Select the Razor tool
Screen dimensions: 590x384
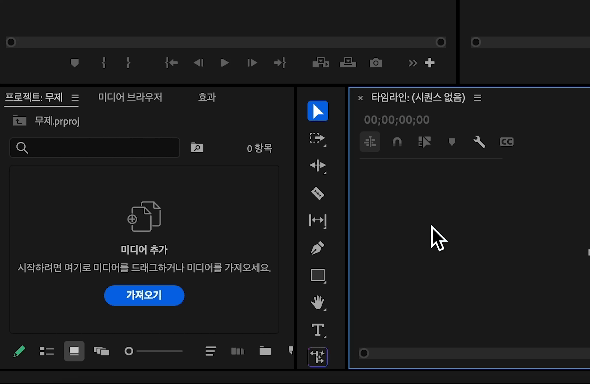[x=318, y=193]
